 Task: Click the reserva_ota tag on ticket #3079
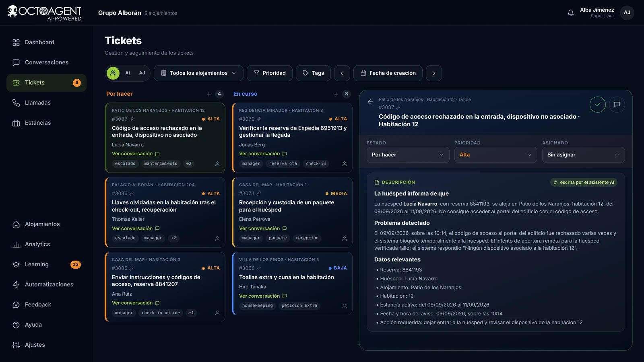[283, 164]
